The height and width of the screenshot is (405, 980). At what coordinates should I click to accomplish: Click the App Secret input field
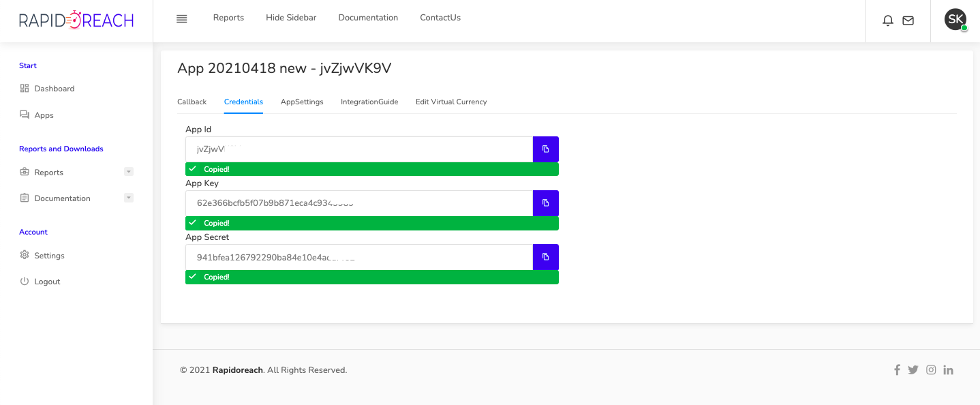pyautogui.click(x=359, y=257)
